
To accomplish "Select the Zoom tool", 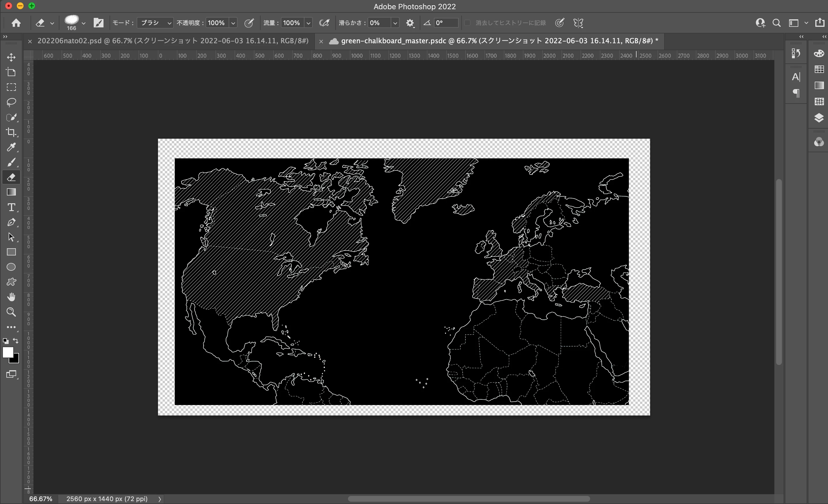I will (11, 312).
